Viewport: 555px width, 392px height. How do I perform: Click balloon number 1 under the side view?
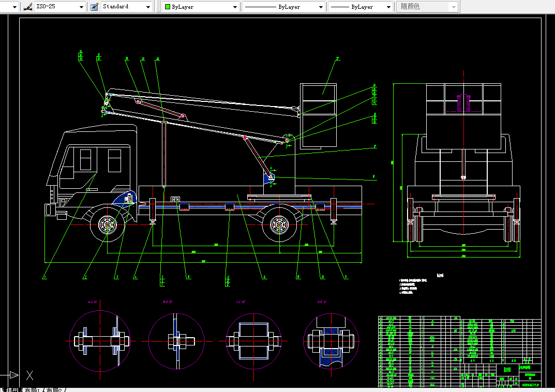(x=44, y=277)
